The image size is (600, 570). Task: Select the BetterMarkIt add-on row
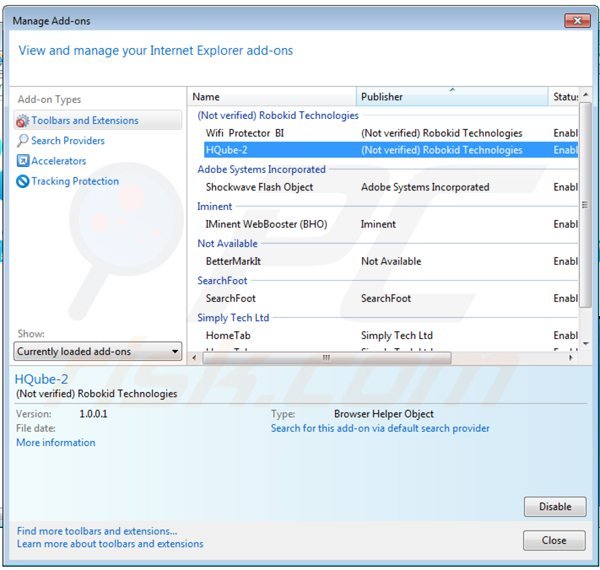point(391,261)
